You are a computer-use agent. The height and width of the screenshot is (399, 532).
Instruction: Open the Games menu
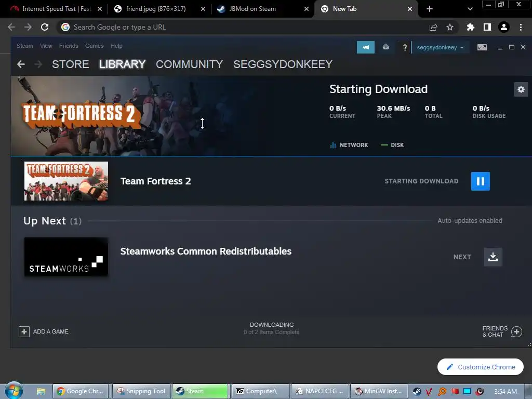[95, 46]
